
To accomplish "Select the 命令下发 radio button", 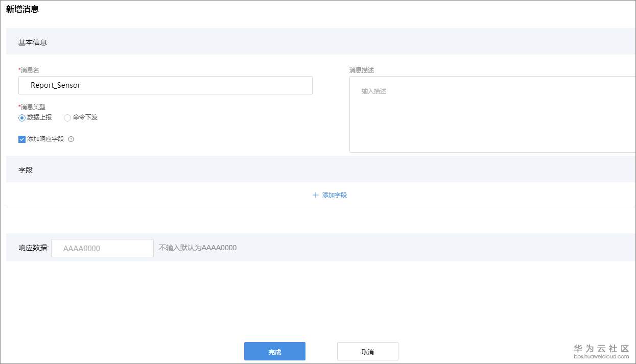I will click(67, 117).
